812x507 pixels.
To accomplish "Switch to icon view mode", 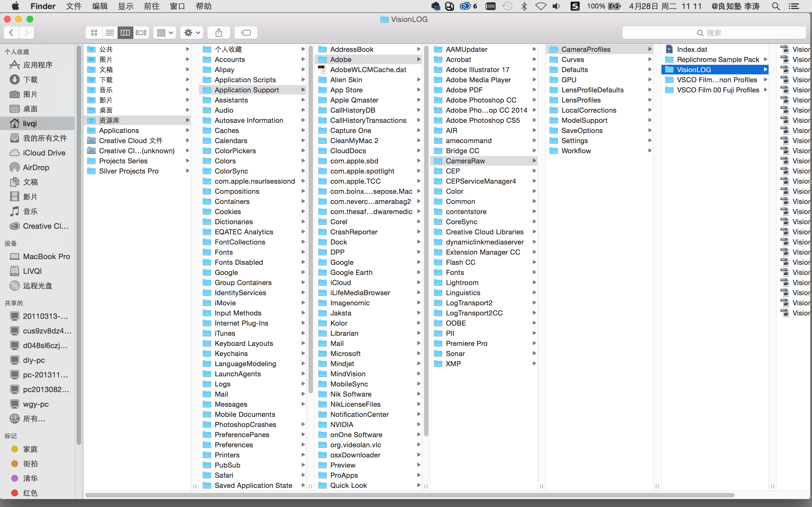I will 94,32.
